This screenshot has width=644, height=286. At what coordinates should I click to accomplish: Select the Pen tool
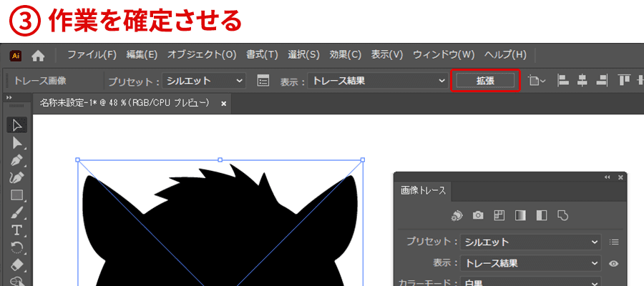tap(17, 160)
